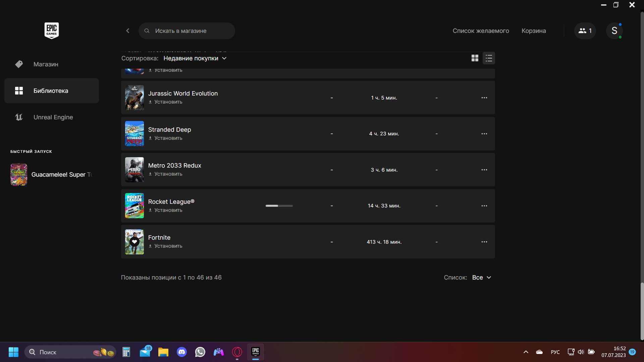Open more options for Jurassic World Evolution

[x=484, y=98]
